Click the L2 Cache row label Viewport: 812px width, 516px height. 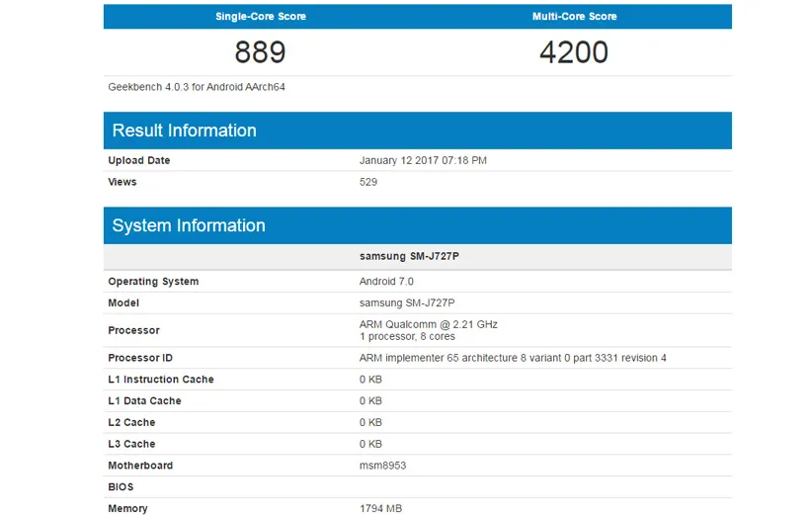click(131, 422)
